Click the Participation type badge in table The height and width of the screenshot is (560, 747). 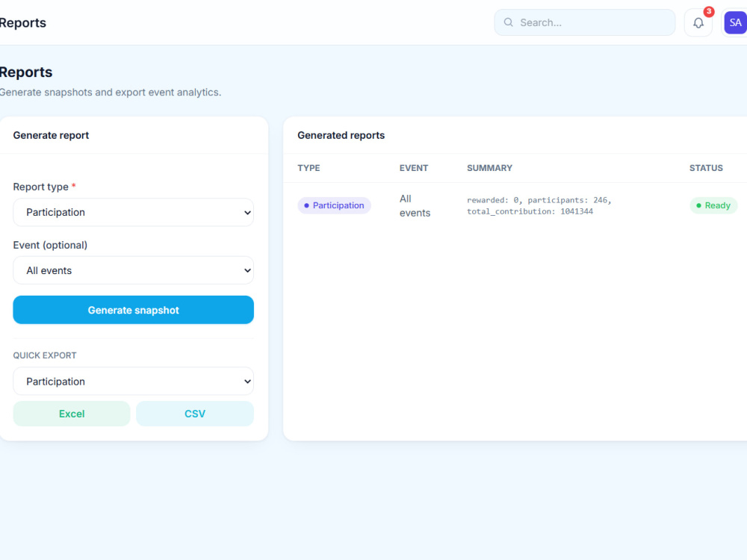[x=335, y=206]
